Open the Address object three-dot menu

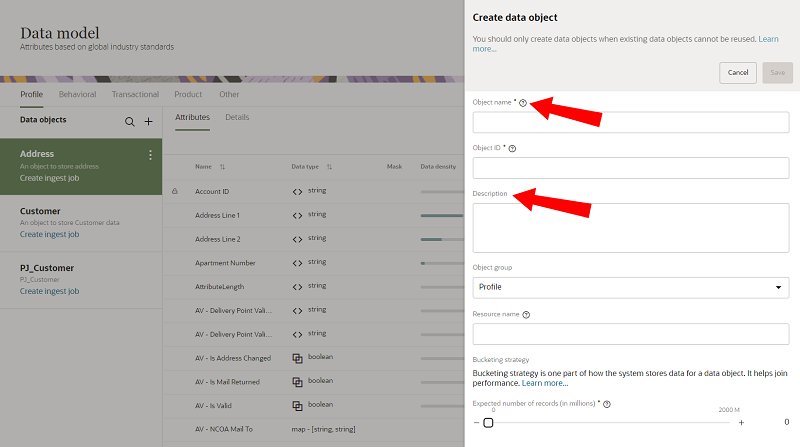151,155
